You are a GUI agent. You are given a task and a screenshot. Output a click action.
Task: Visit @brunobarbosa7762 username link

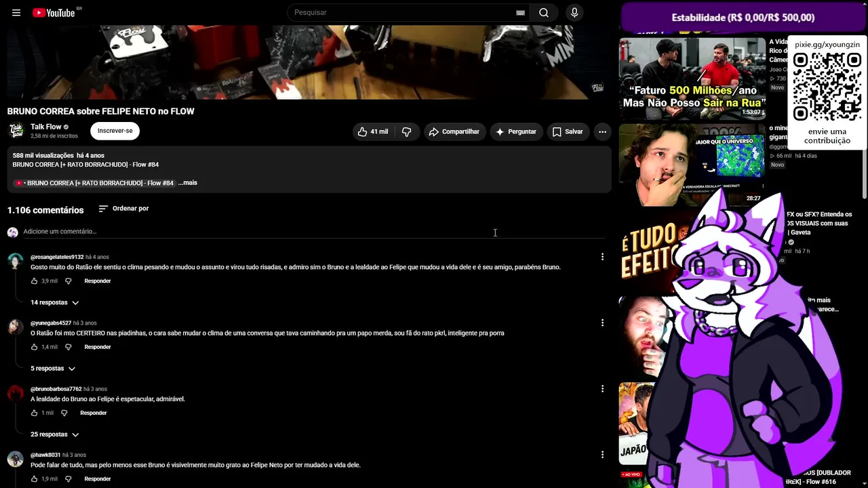56,389
